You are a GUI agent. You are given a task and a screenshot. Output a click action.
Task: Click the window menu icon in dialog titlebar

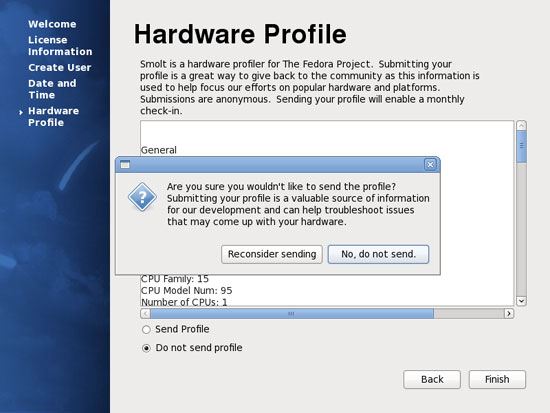coord(125,165)
